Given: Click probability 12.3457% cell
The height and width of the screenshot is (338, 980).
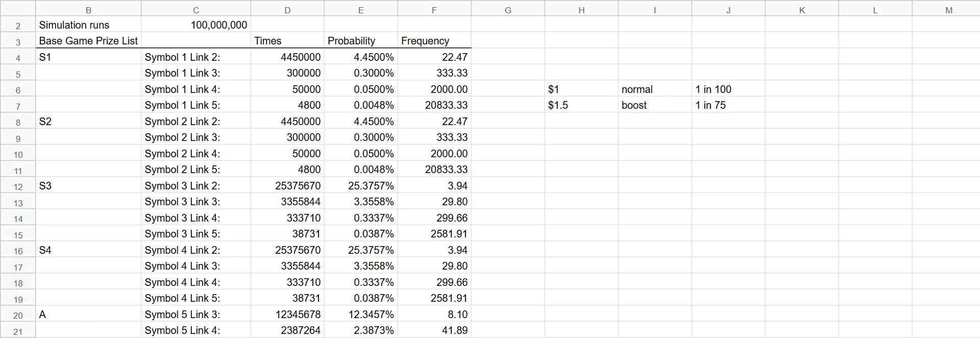Looking at the screenshot, I should (361, 315).
